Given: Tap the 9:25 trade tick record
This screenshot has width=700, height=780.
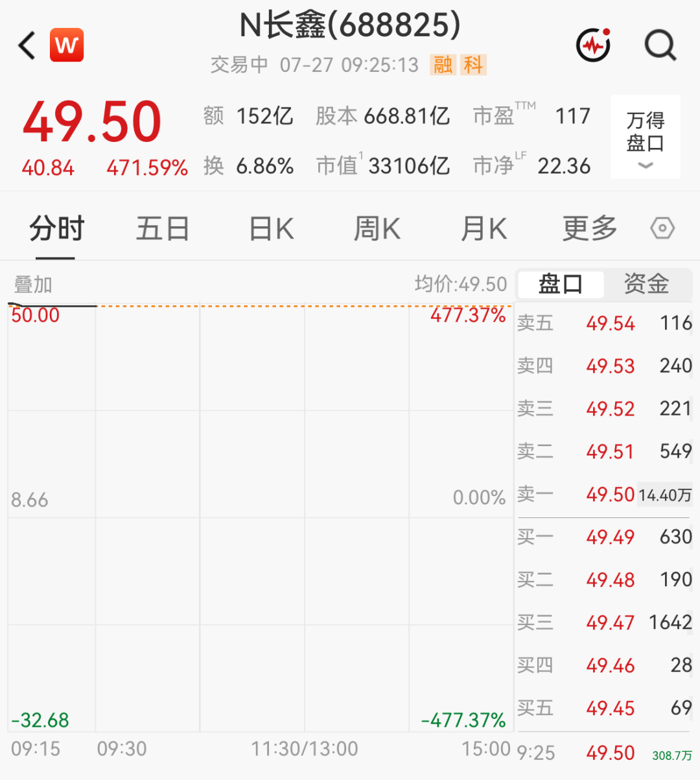Looking at the screenshot, I should click(604, 753).
